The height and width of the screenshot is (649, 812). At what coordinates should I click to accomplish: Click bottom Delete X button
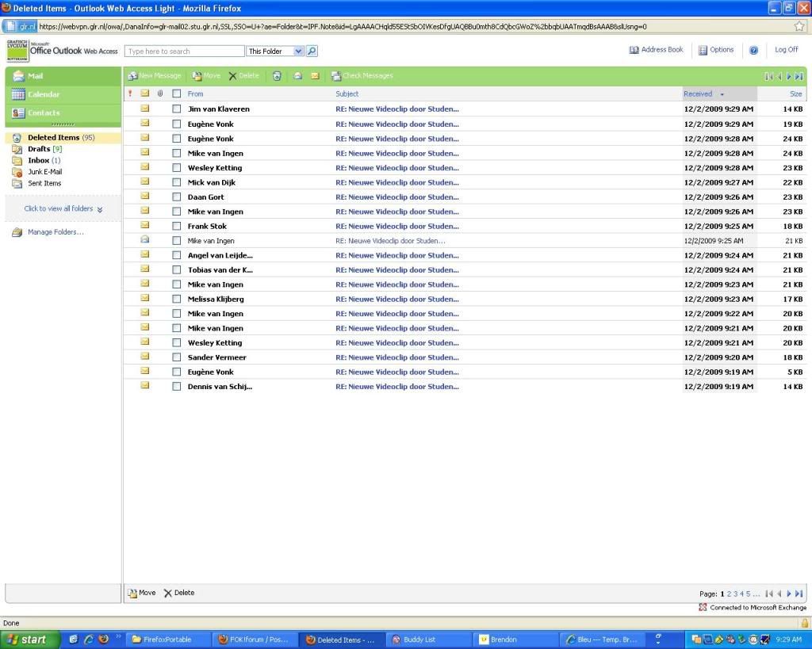[178, 593]
